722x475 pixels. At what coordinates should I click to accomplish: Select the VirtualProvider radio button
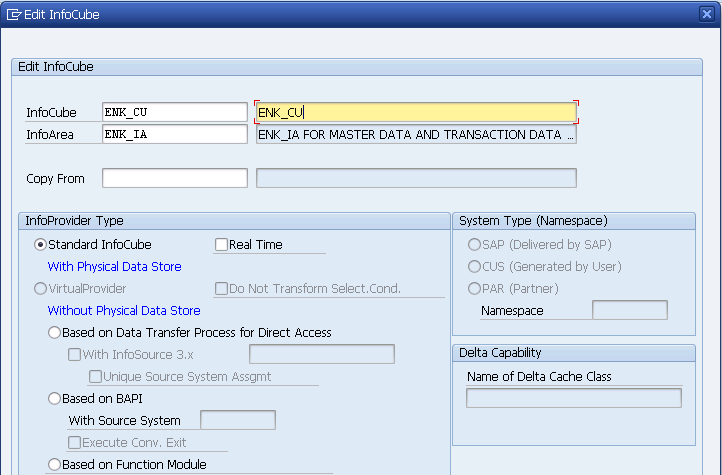tap(41, 289)
